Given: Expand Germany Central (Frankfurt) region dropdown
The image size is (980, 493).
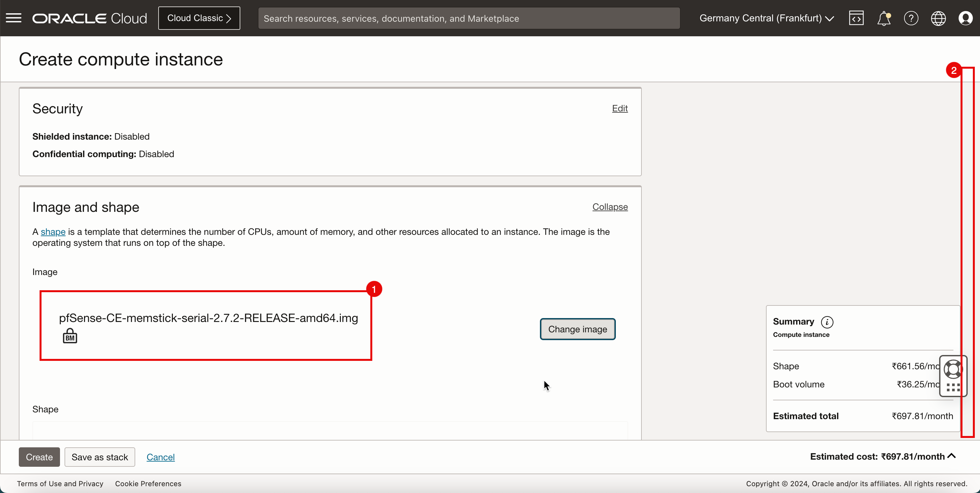Looking at the screenshot, I should [766, 18].
